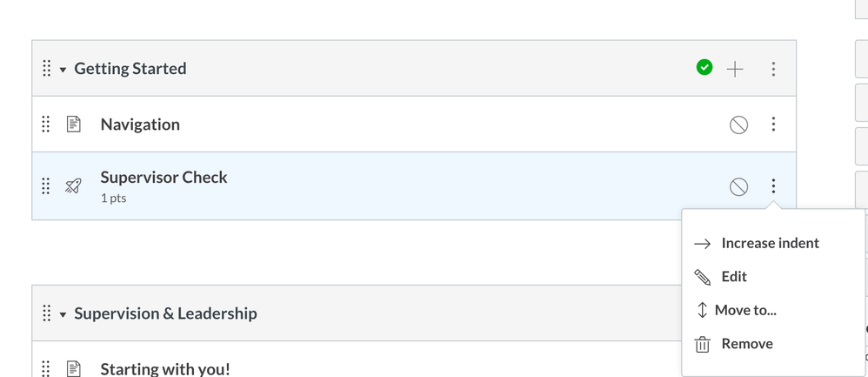Open Starting with you! page link
868x377 pixels.
(165, 369)
